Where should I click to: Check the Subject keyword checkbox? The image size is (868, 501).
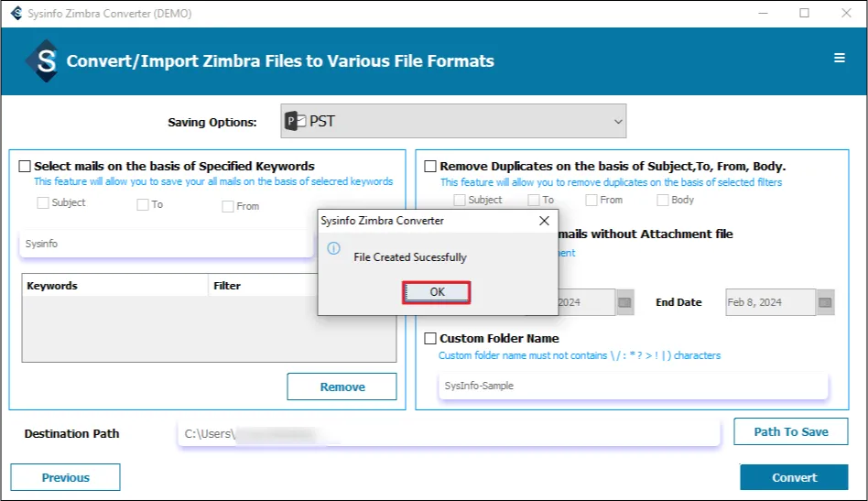pos(42,203)
